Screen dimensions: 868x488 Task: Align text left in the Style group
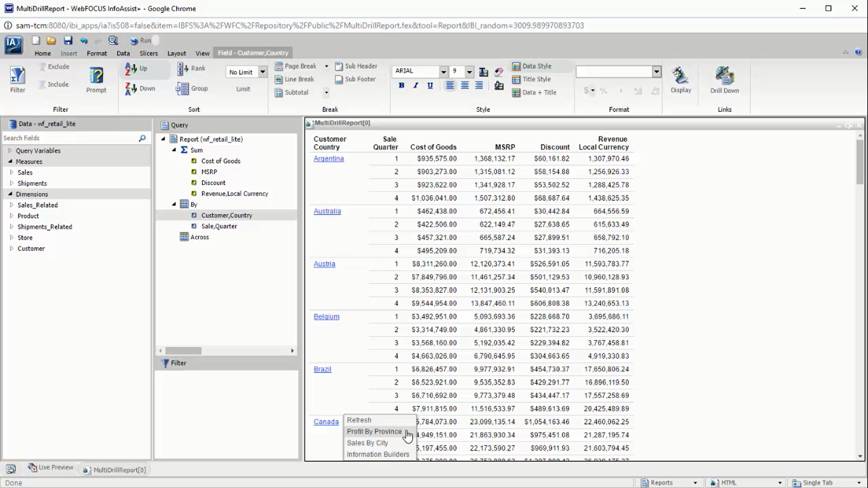(x=450, y=86)
